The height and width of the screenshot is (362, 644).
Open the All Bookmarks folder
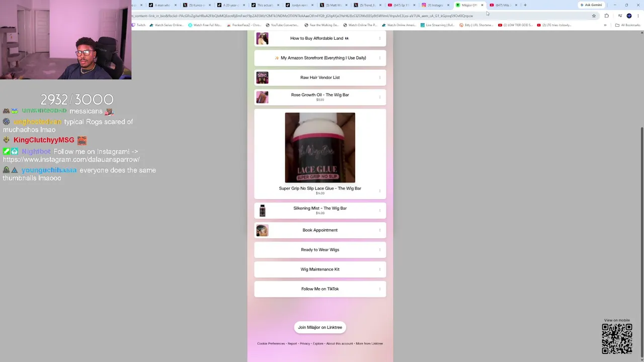pos(627,25)
